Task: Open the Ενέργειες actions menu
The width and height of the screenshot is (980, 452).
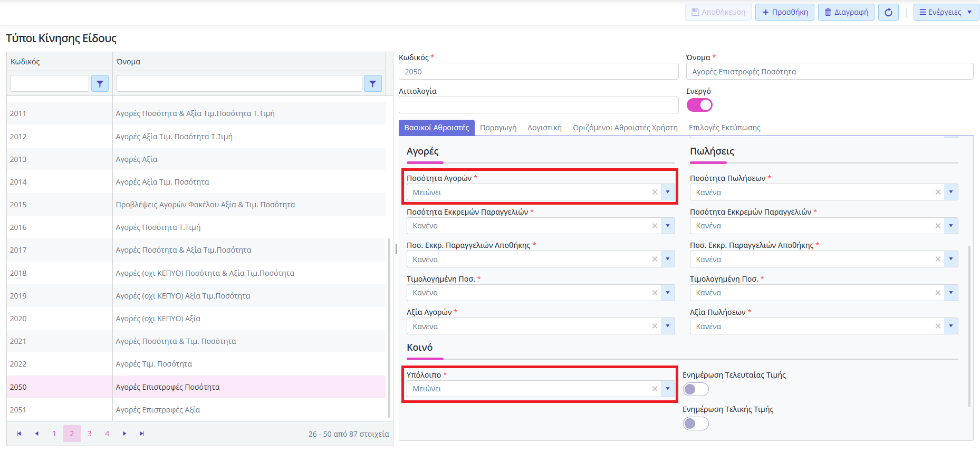Action: pos(945,12)
